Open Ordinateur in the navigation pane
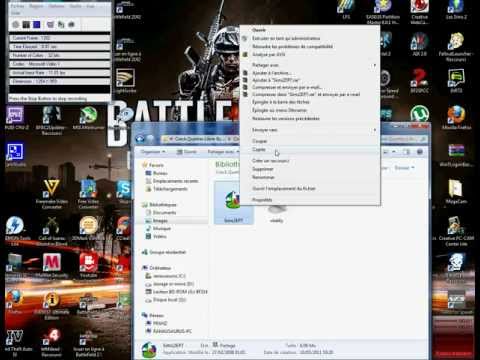This screenshot has height=360, width=480. click(157, 268)
